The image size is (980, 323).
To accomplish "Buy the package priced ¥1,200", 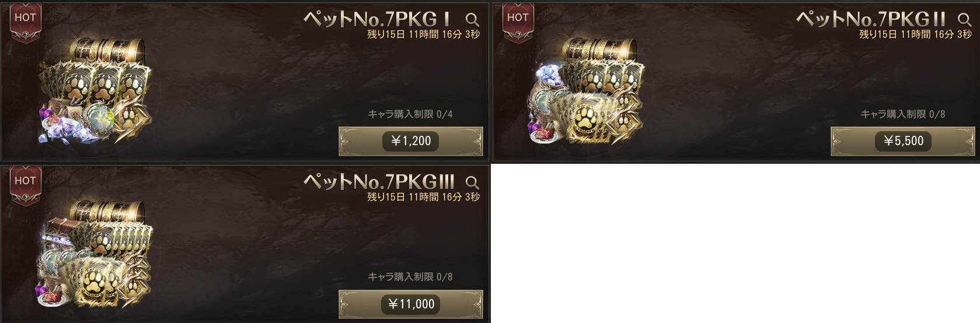I will click(411, 141).
